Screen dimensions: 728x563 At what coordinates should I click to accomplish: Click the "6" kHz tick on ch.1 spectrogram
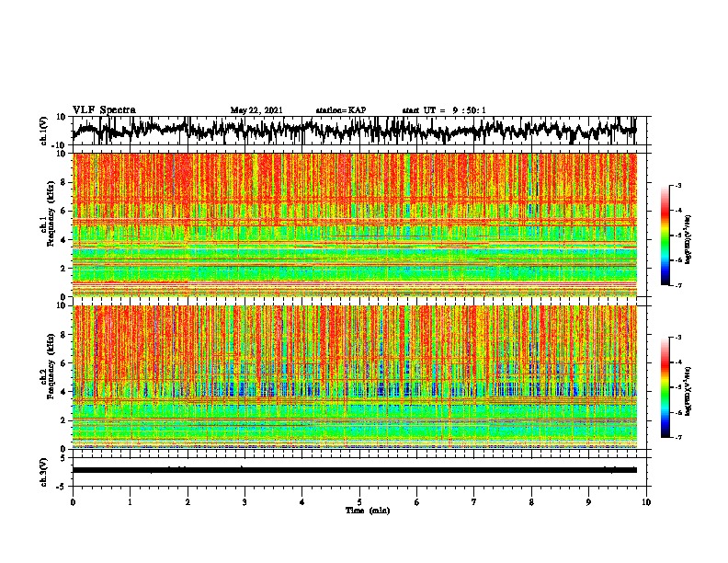pyautogui.click(x=64, y=212)
